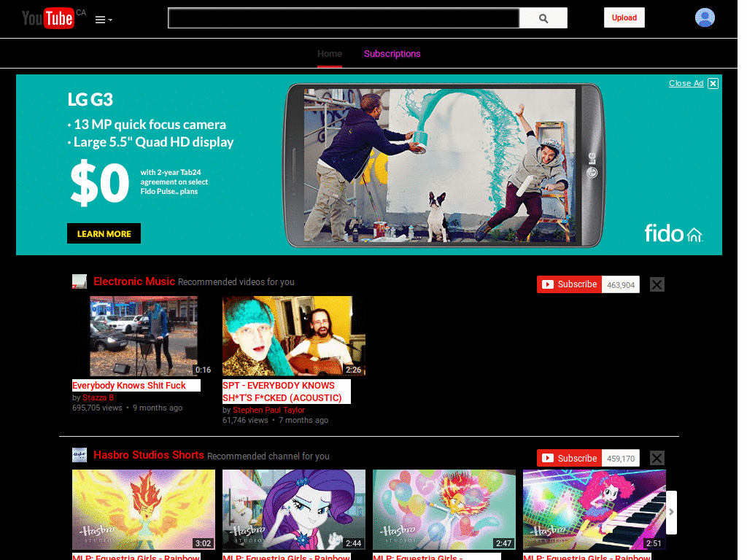
Task: Click the $0 price in the ad
Action: tap(99, 183)
